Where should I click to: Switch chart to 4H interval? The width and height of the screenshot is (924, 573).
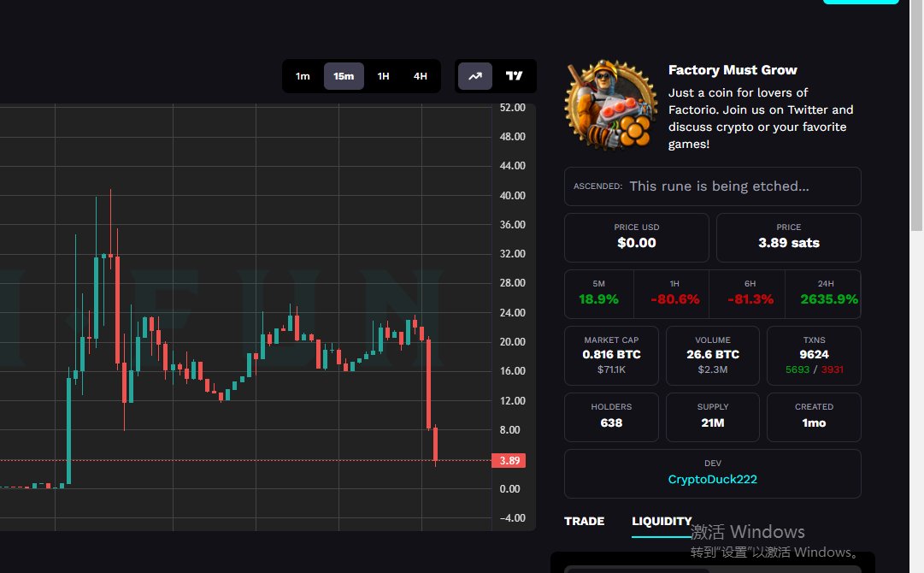(x=421, y=76)
